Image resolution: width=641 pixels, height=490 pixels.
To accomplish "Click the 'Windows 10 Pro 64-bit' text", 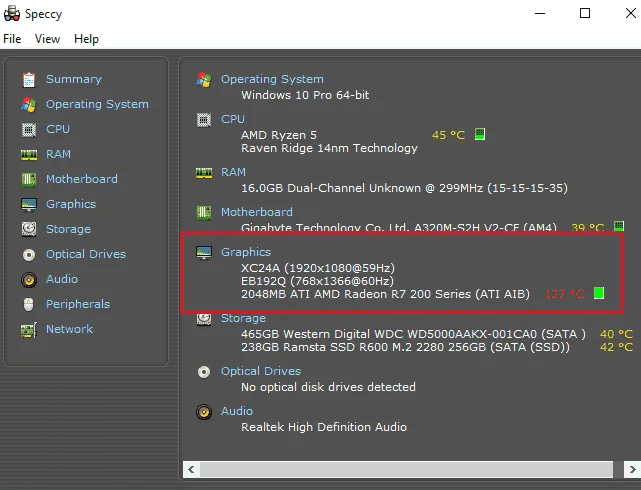I will coord(305,95).
